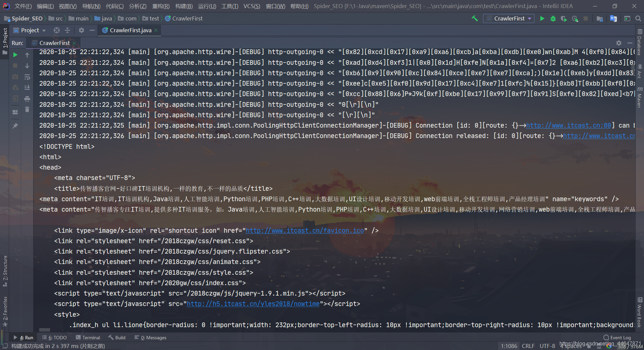644x350 pixels.
Task: Open the CrawlerFirst run configuration dropdown
Action: (x=508, y=18)
